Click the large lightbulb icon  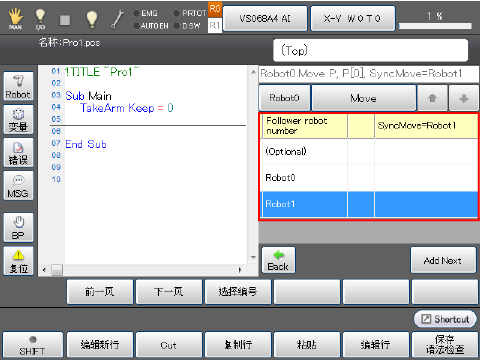click(92, 19)
